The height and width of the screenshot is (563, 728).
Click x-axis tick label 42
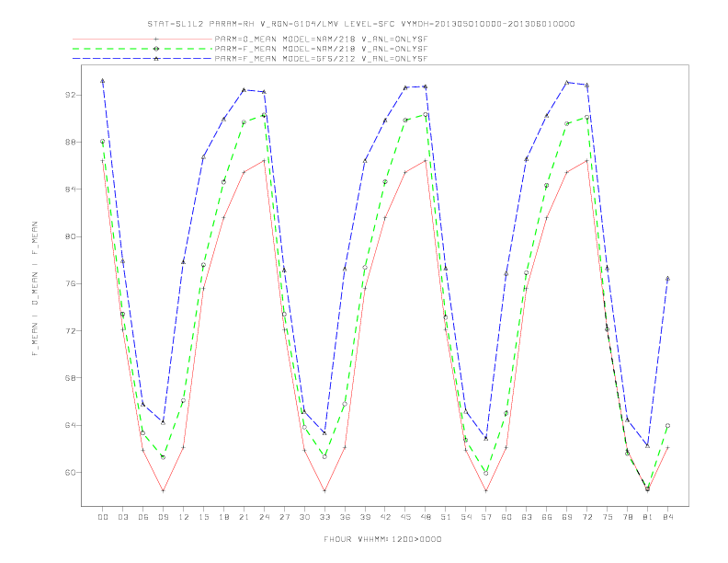tap(385, 517)
